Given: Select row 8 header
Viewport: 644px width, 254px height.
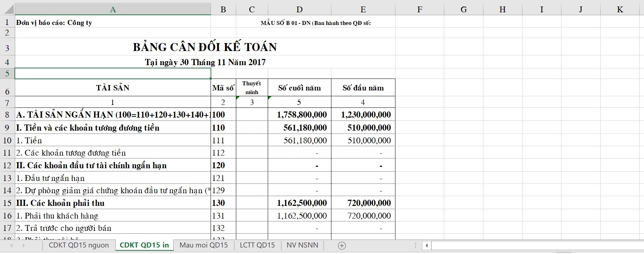Looking at the screenshot, I should [x=7, y=115].
